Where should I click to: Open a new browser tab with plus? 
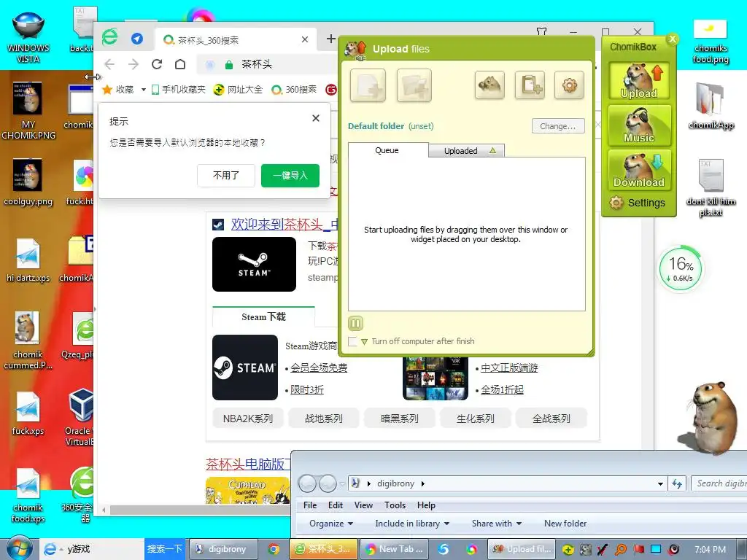click(331, 39)
